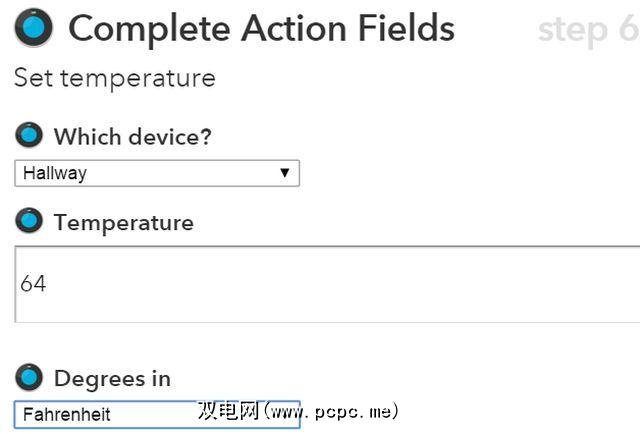Click the word Fahrenheit in the units box
This screenshot has width=640, height=434.
[x=67, y=414]
